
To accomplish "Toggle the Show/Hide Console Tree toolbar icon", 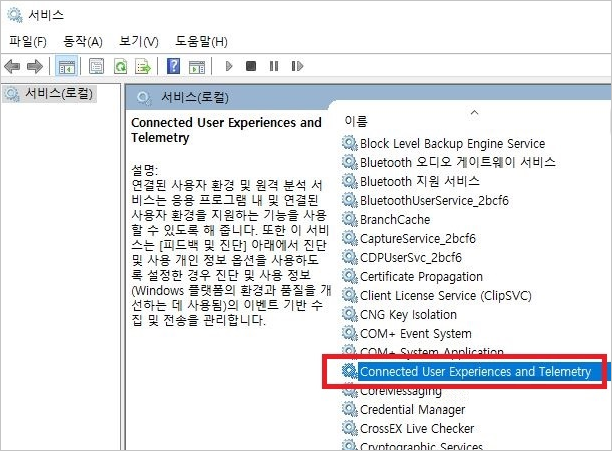I will click(x=67, y=66).
